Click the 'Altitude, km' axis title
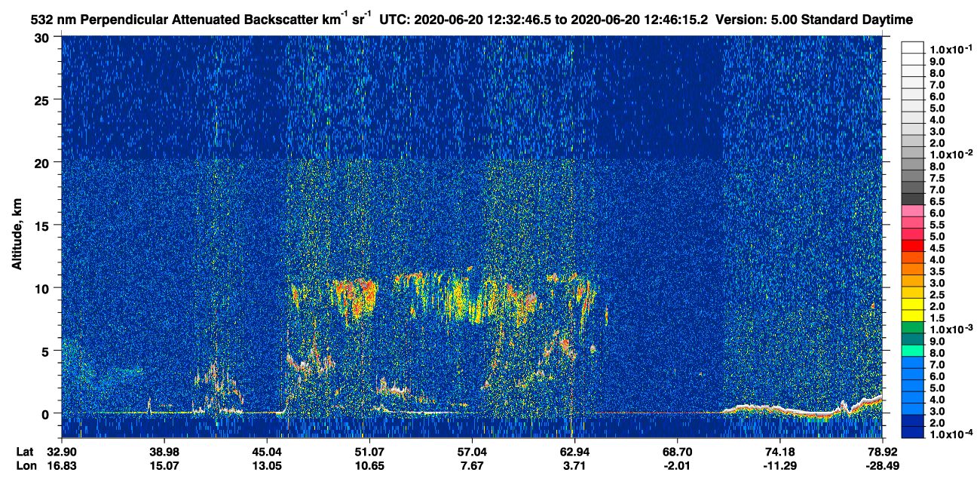The image size is (980, 503). pyautogui.click(x=17, y=235)
